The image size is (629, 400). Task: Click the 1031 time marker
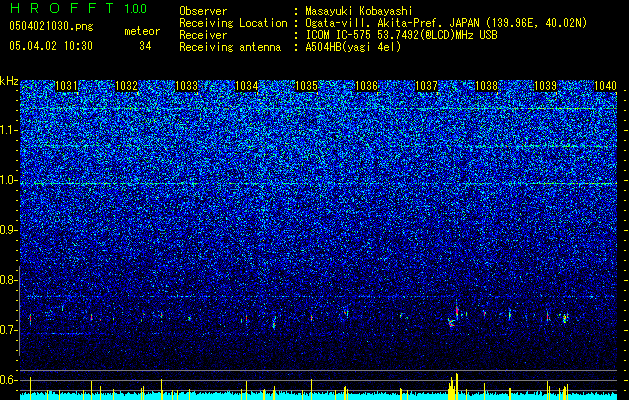[x=66, y=86]
